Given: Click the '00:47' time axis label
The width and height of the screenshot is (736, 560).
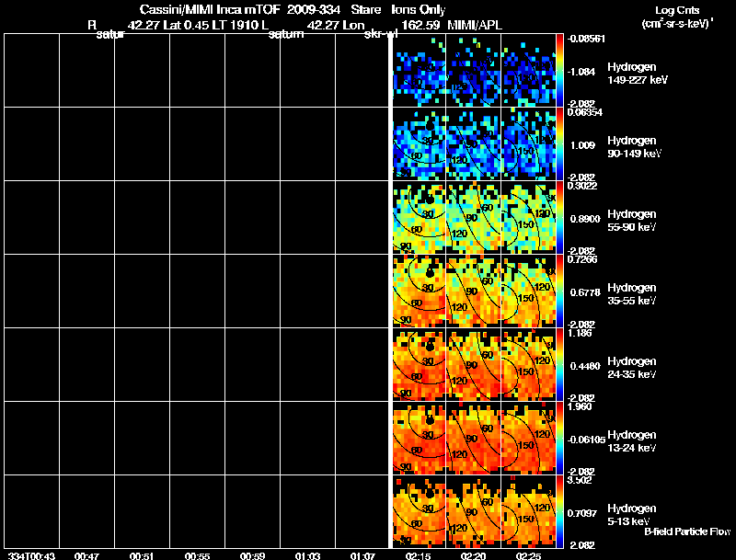Looking at the screenshot, I should tap(86, 556).
